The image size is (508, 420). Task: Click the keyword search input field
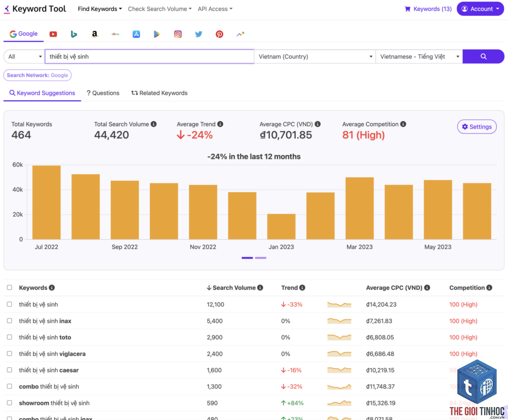pos(149,57)
